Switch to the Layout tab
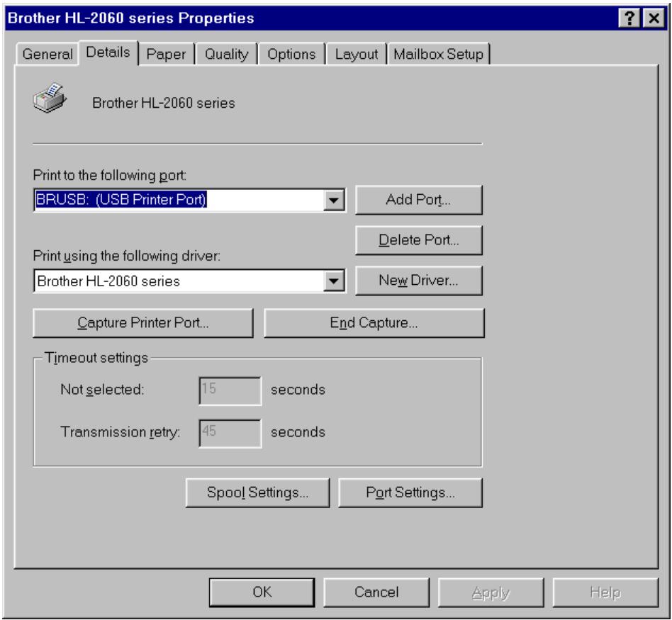 356,54
